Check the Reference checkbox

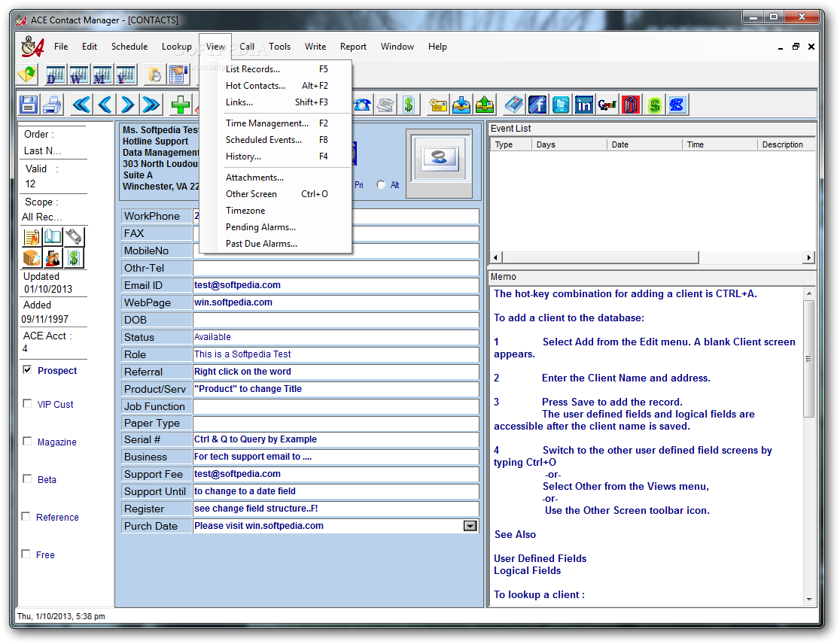pos(26,516)
